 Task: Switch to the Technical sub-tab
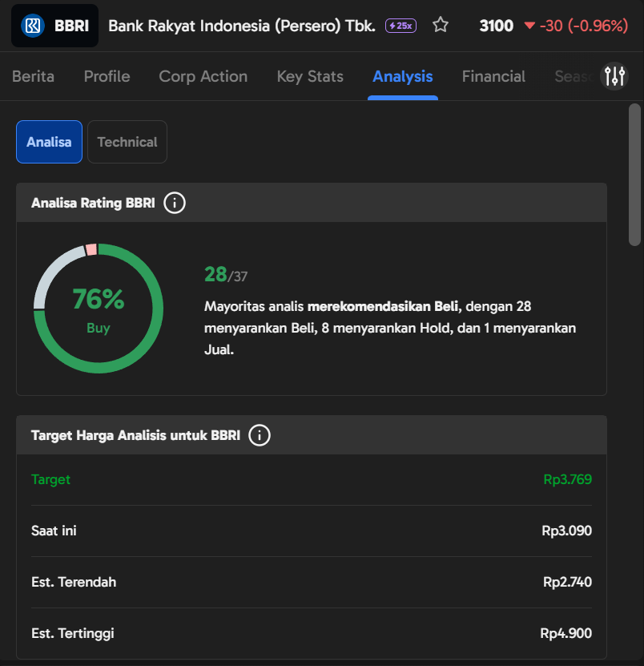tap(127, 142)
